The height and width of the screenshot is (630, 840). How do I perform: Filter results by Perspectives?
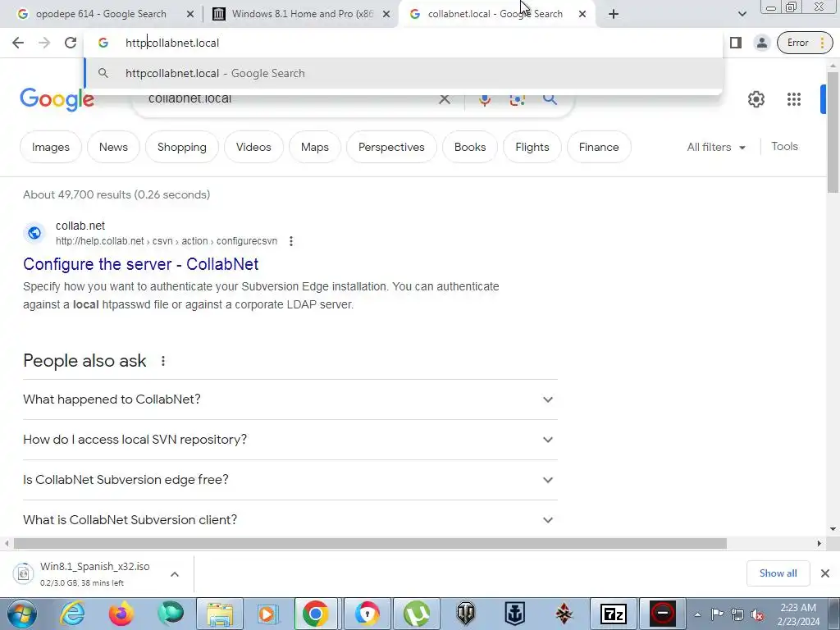pos(391,147)
